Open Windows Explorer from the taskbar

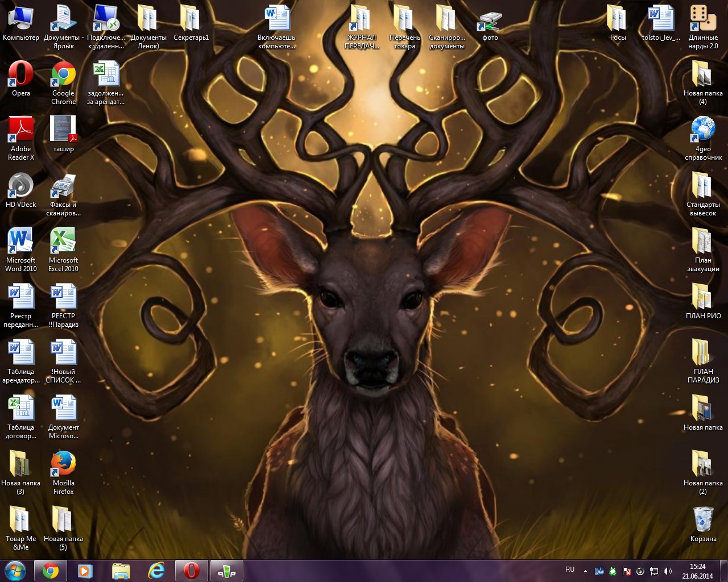coord(121,571)
